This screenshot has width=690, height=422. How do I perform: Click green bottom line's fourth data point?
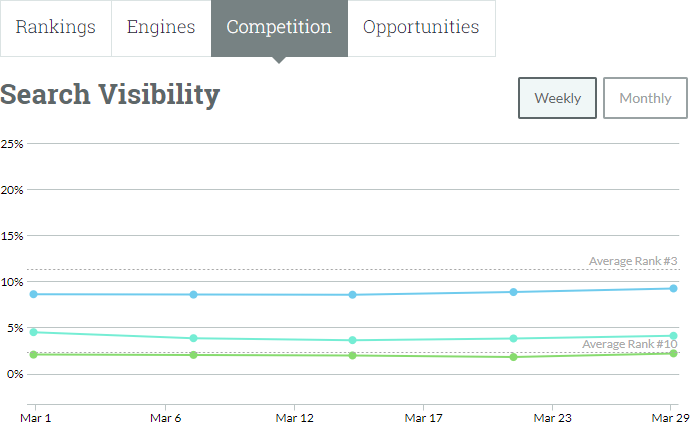(x=513, y=357)
